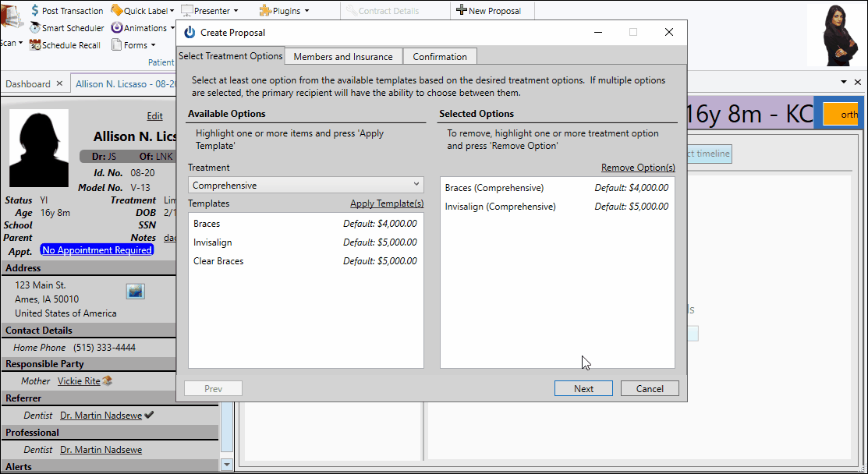This screenshot has height=474, width=868.
Task: Click the New Proposal plus icon
Action: click(462, 11)
